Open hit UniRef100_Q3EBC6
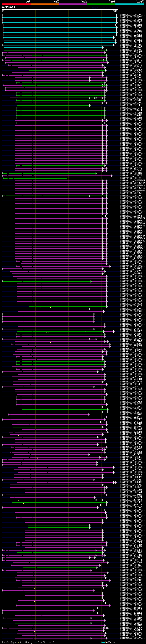This screenshot has width=146, height=644. [x=131, y=22]
